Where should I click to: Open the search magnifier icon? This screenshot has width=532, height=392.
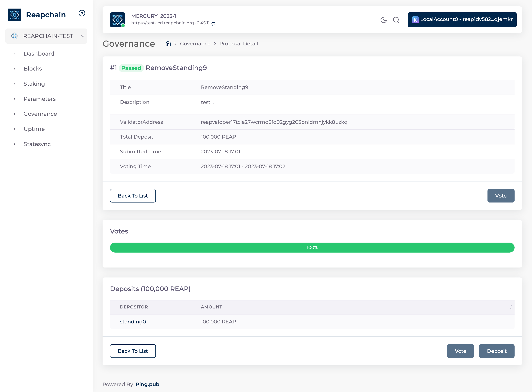(x=396, y=20)
